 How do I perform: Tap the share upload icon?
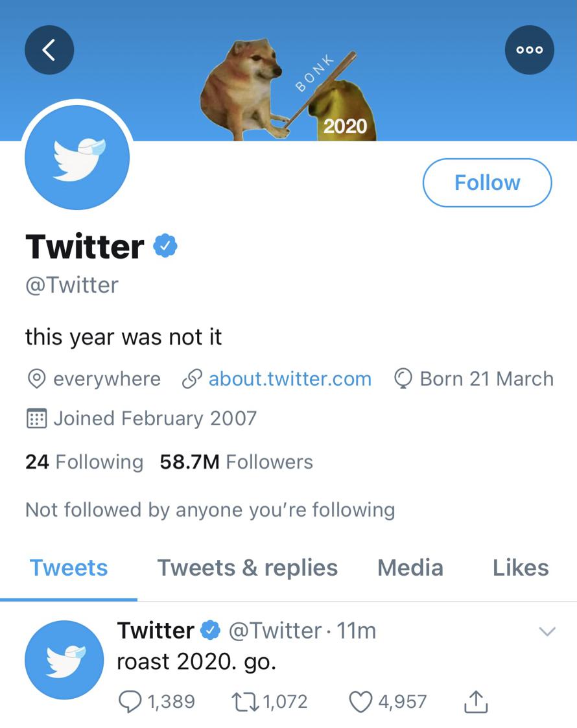click(476, 701)
